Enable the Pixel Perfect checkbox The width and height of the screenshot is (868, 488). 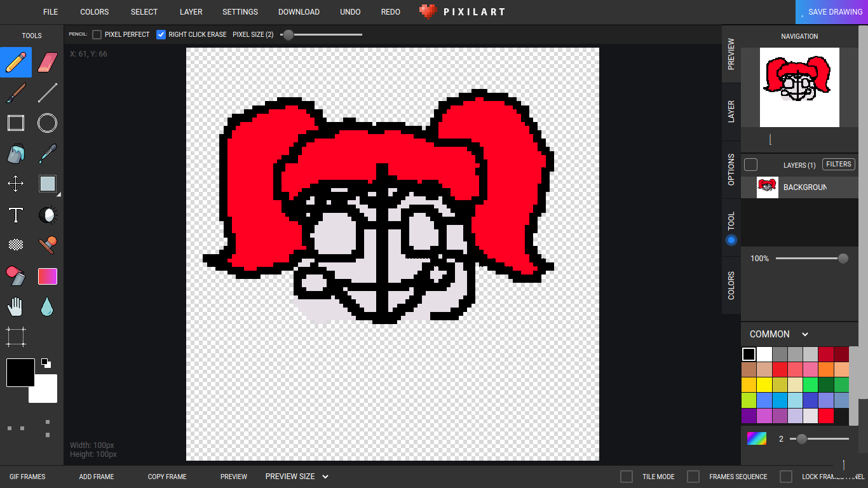pos(96,34)
